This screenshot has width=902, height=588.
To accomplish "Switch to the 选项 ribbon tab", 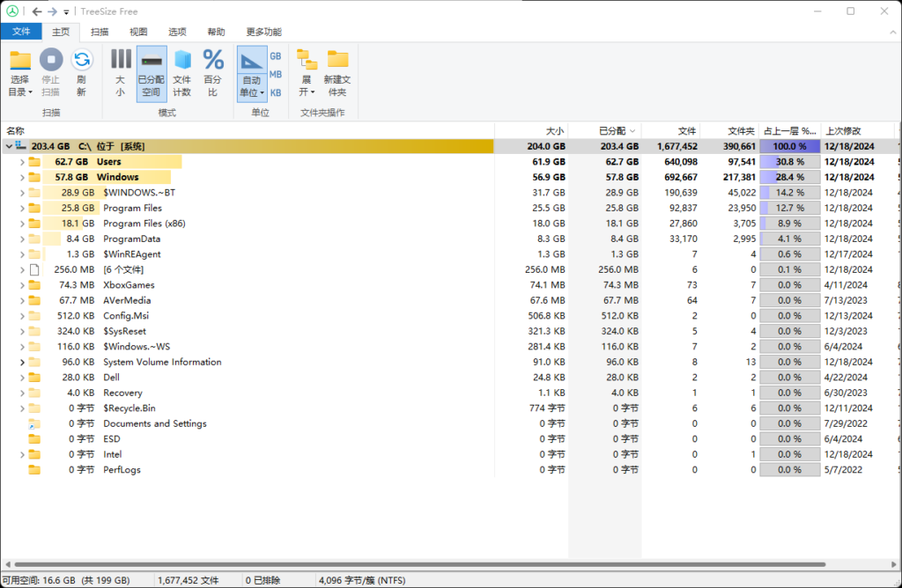I will tap(177, 32).
